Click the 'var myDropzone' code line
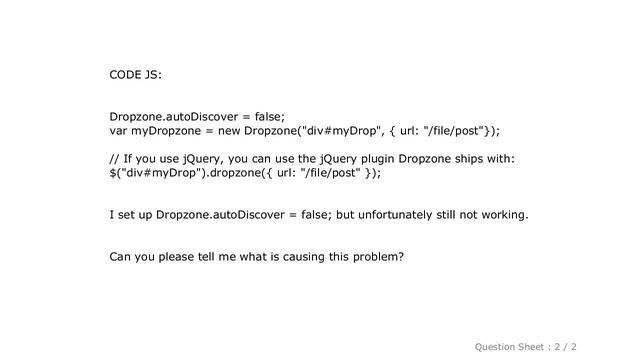 point(304,131)
